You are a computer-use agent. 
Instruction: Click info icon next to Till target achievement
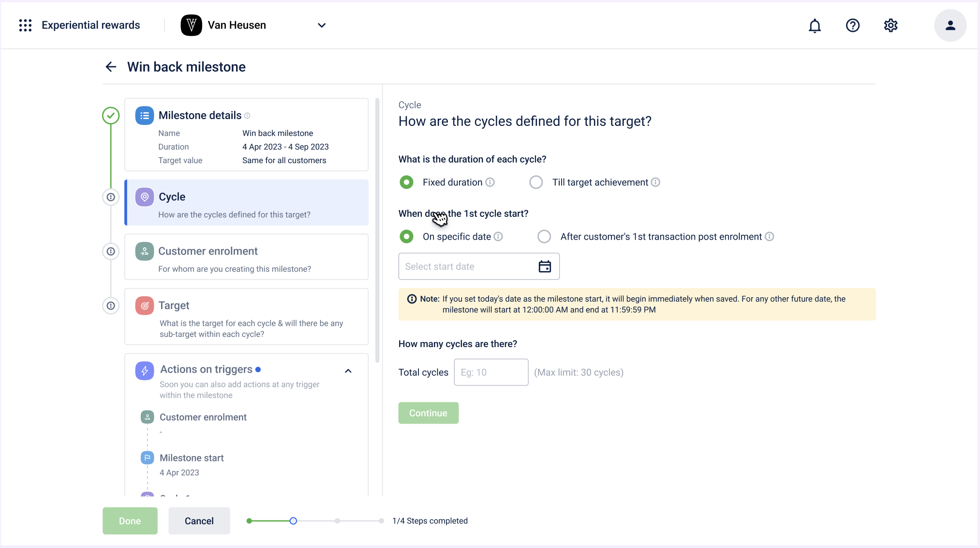click(x=655, y=182)
